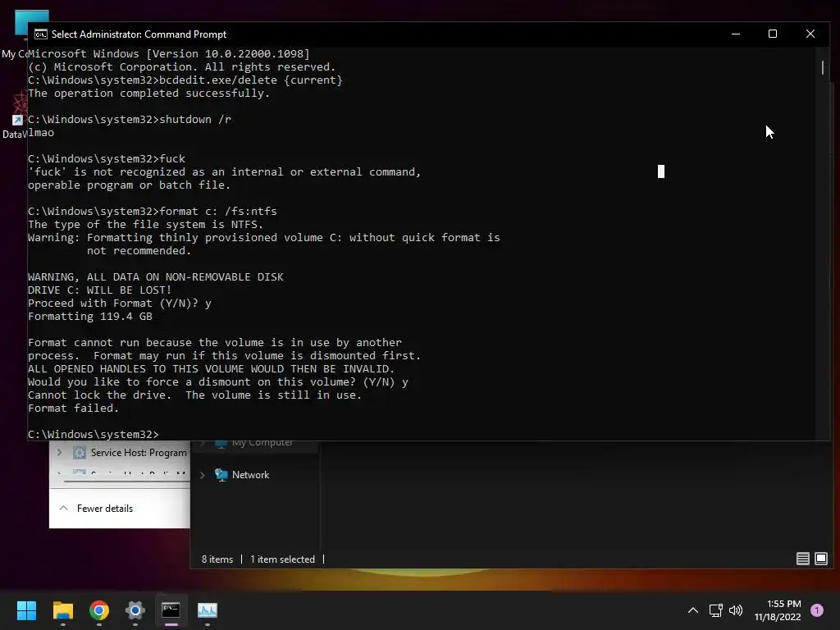Switch Explorer to details view

click(x=802, y=559)
